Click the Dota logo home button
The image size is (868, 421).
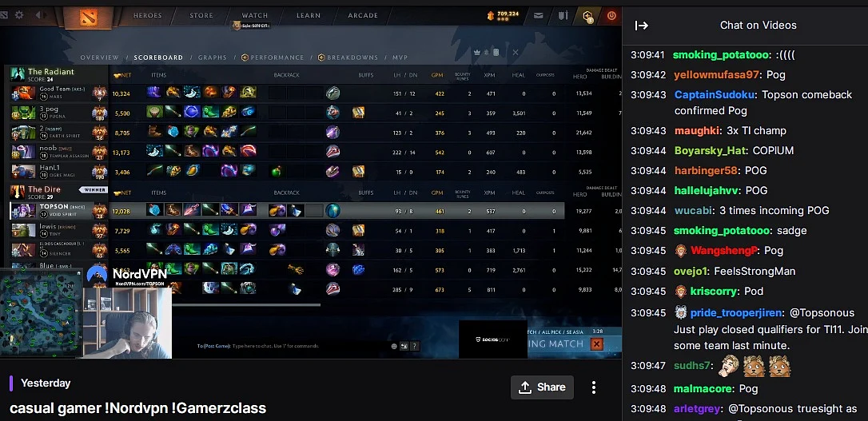pos(88,17)
